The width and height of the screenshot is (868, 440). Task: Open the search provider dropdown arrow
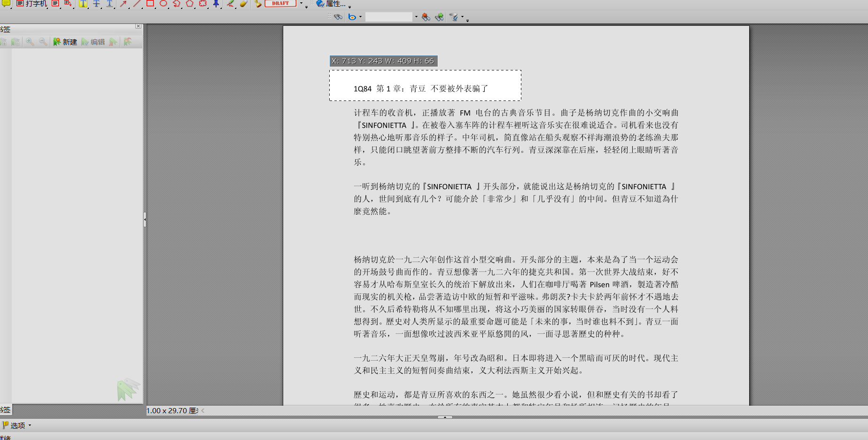click(360, 17)
